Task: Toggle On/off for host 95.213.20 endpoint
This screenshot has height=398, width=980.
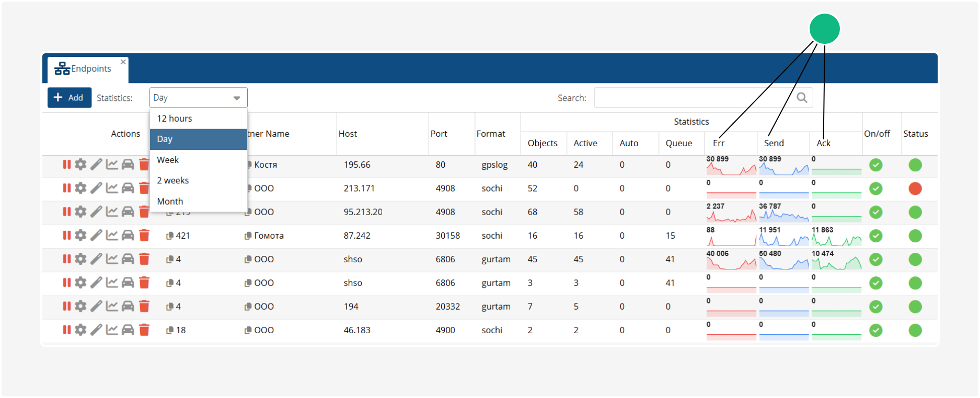Action: (876, 212)
